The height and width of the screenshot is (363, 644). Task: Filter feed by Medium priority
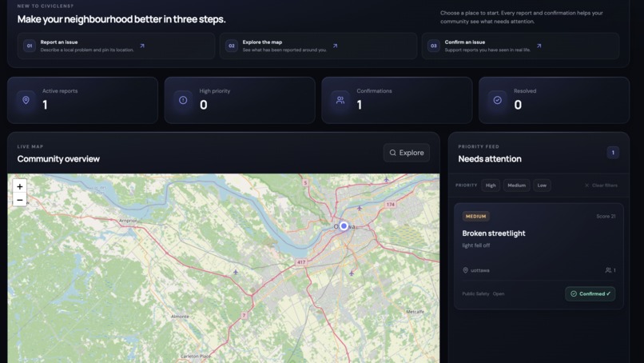[x=517, y=185]
